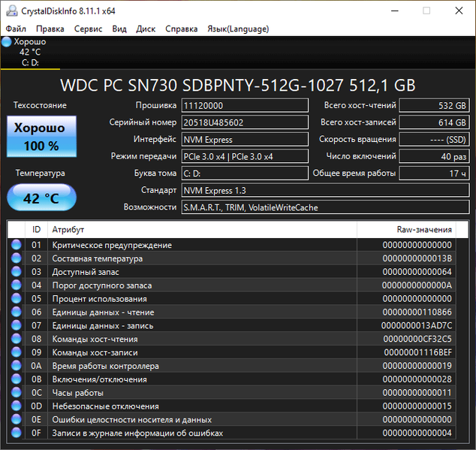Click status orb for Единицы данных - запись row
This screenshot has width=476, height=450.
(x=17, y=325)
